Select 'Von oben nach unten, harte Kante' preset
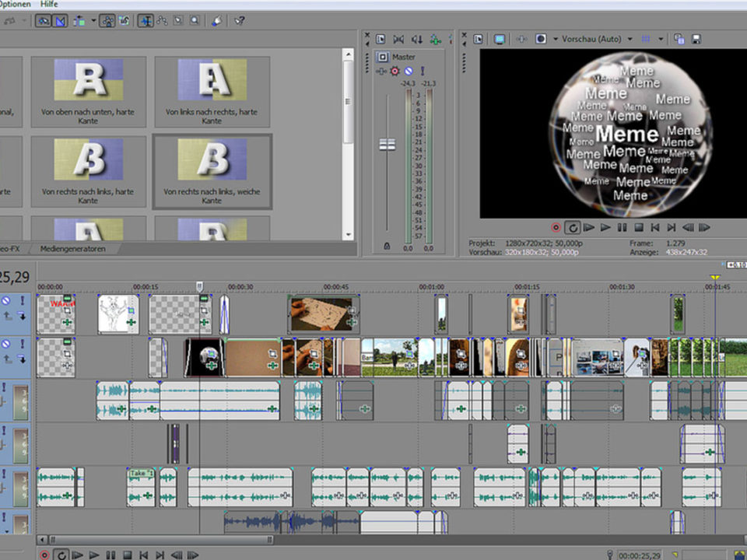Viewport: 747px width, 560px height. coord(88,92)
